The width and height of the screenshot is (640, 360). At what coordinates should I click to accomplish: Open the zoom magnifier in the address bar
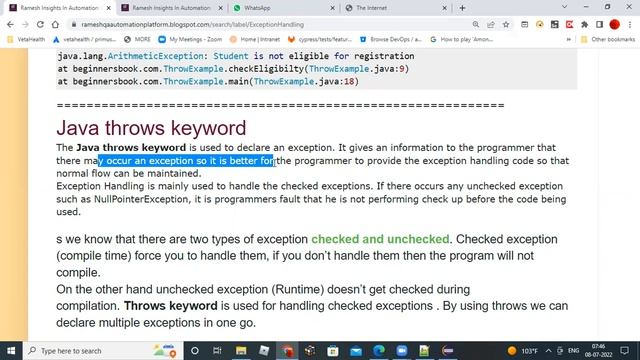coord(476,24)
